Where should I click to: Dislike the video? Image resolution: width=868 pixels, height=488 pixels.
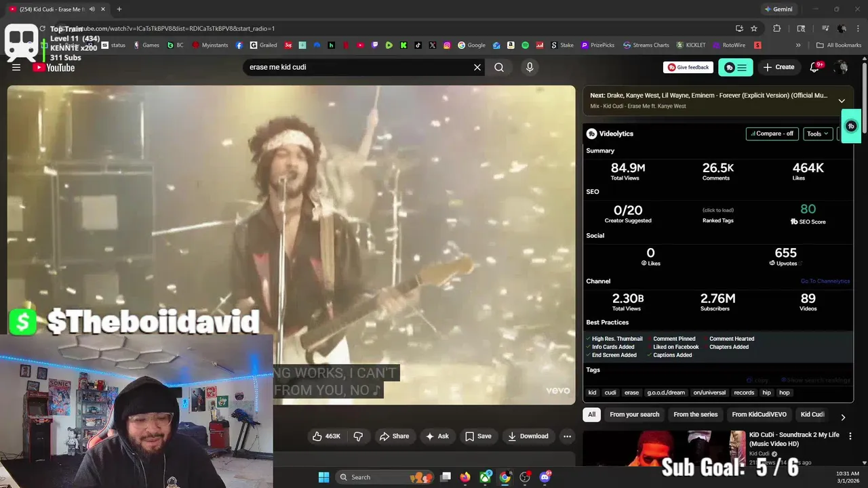(358, 436)
